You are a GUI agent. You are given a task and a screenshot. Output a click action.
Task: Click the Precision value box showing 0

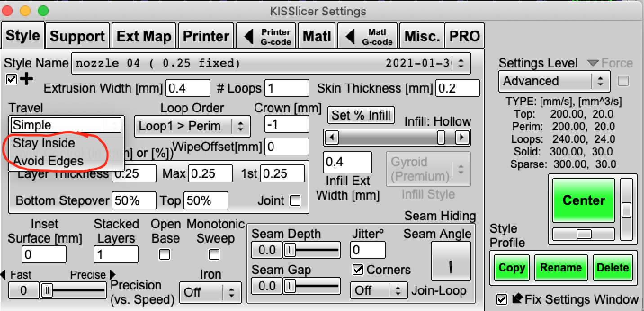click(24, 291)
